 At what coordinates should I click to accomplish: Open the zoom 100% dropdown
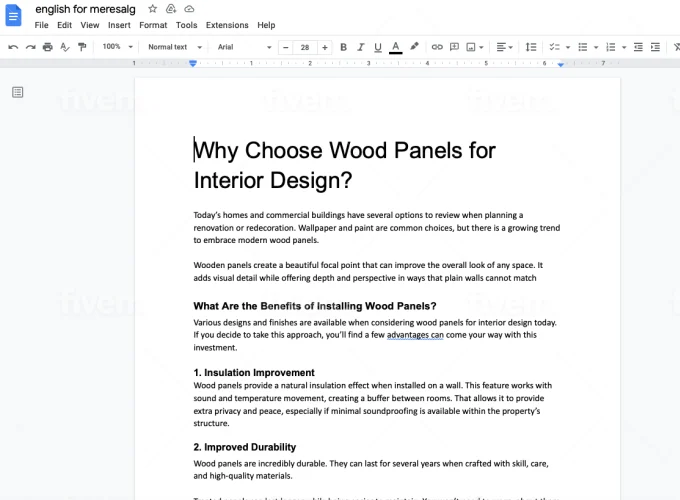coord(116,47)
